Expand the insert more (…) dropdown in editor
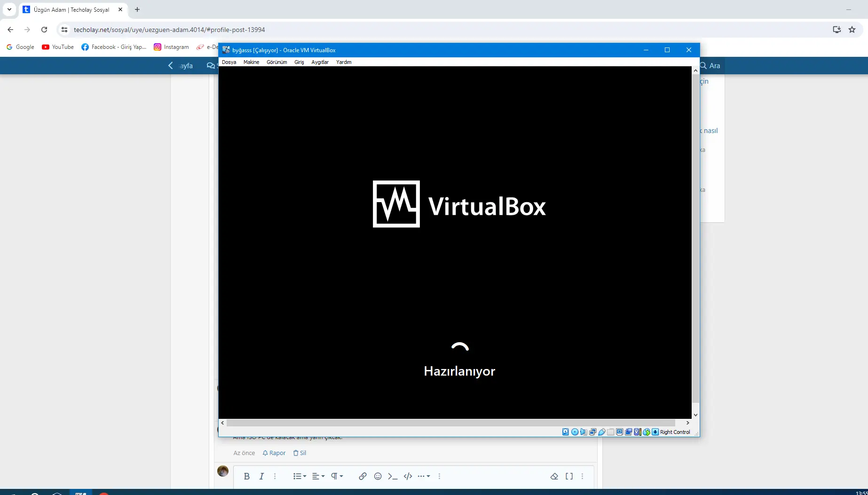The width and height of the screenshot is (868, 495). point(424,476)
